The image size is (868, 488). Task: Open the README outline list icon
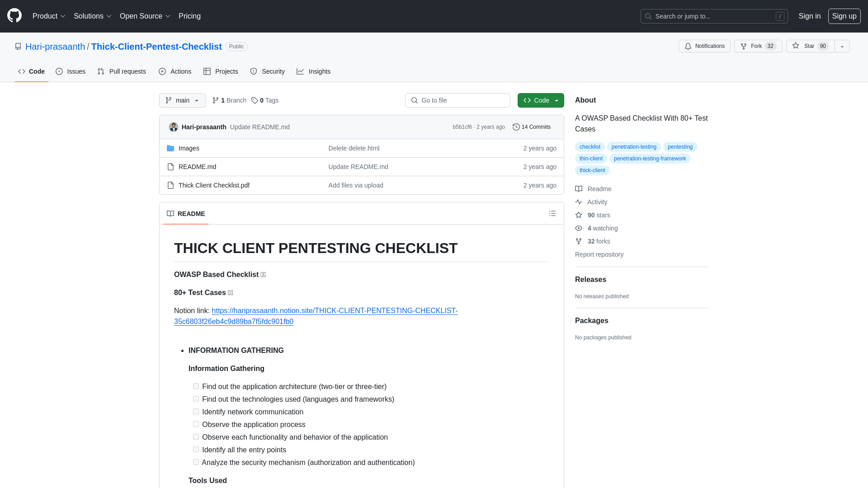click(552, 213)
